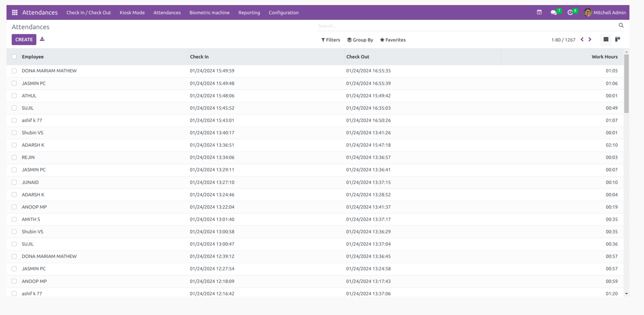Screen dimensions: 644x315
Task: Open the apps menu grid icon
Action: [x=14, y=12]
